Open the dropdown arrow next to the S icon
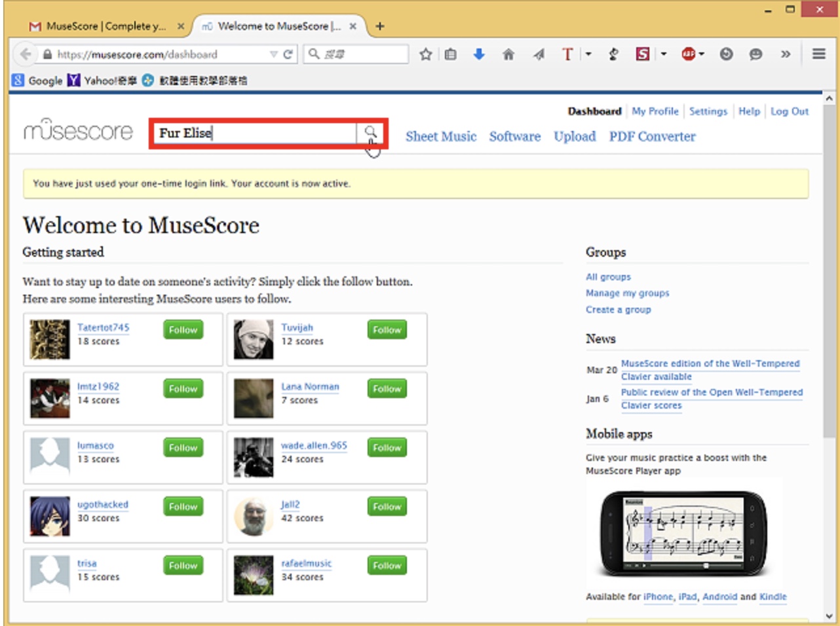The image size is (840, 626). point(663,54)
